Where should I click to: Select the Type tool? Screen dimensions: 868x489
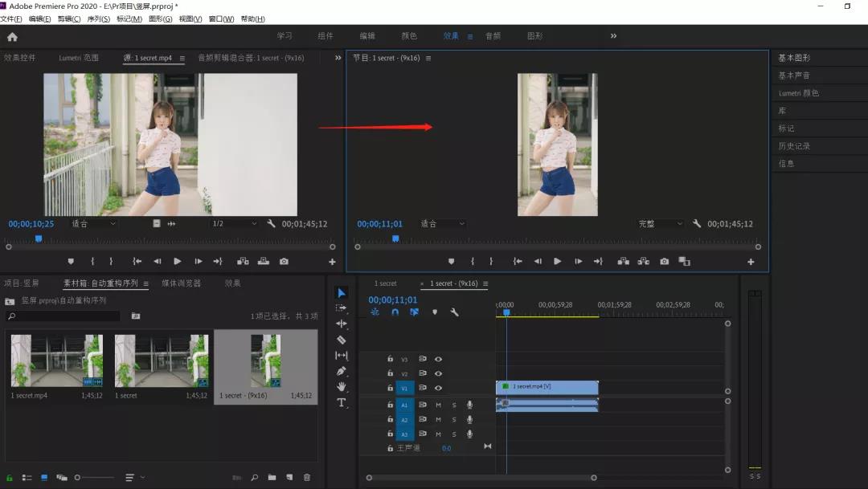coord(341,402)
